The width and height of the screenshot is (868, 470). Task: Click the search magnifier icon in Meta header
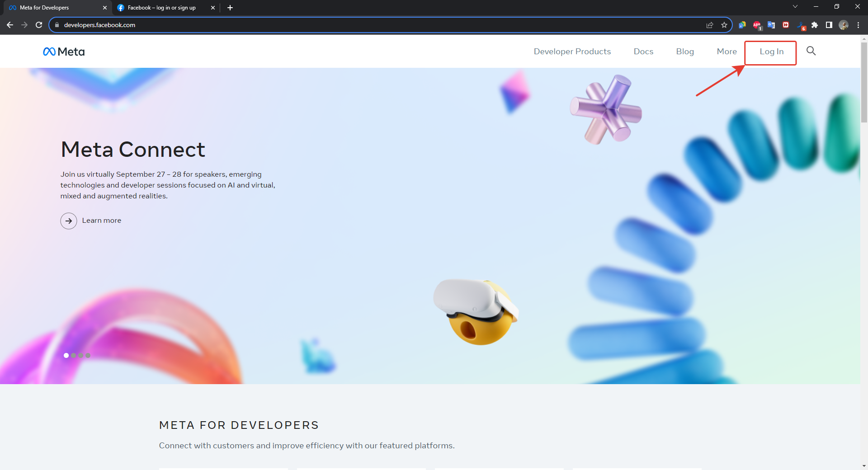pos(811,51)
